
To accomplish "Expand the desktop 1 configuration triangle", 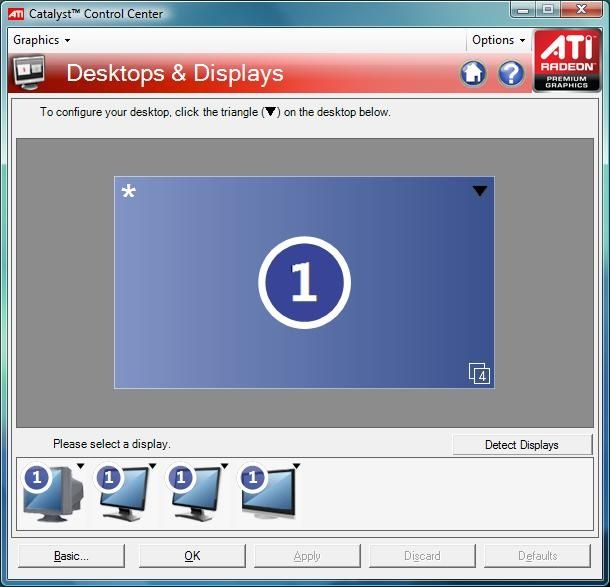I will [479, 191].
